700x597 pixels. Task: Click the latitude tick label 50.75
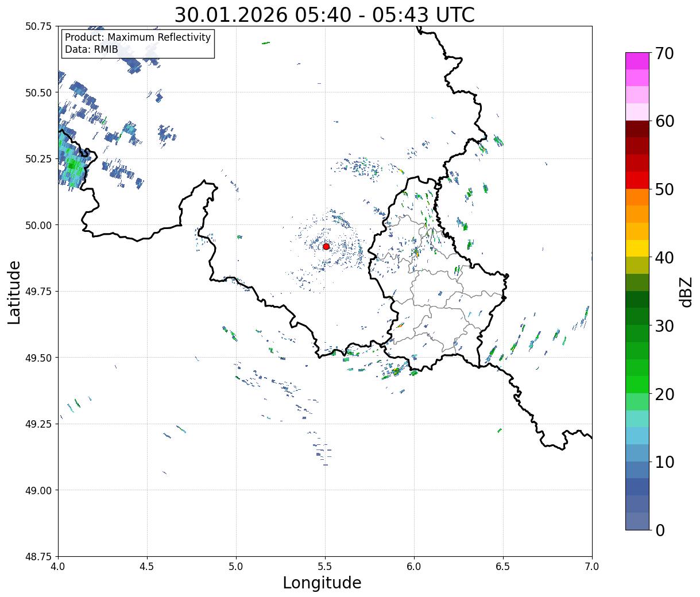(38, 26)
